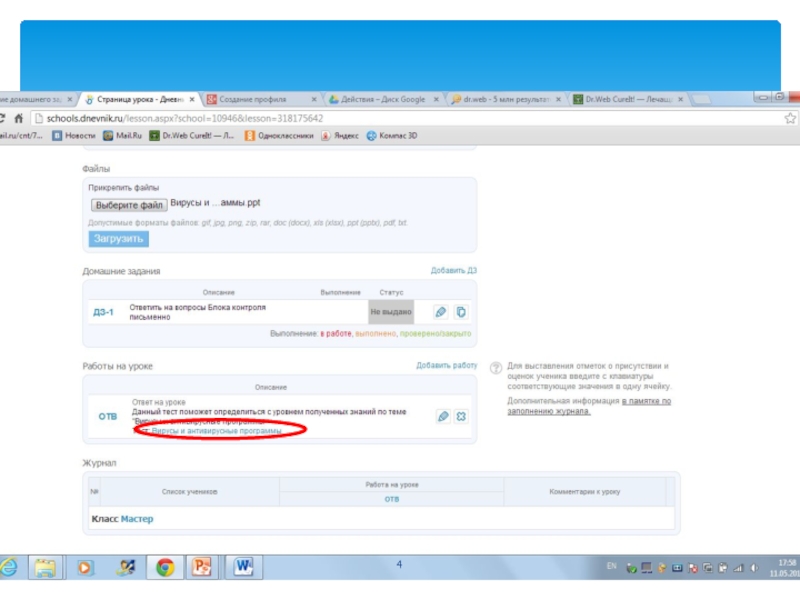
Task: Click the copy icon for ДЗ-1 homework
Action: point(461,312)
